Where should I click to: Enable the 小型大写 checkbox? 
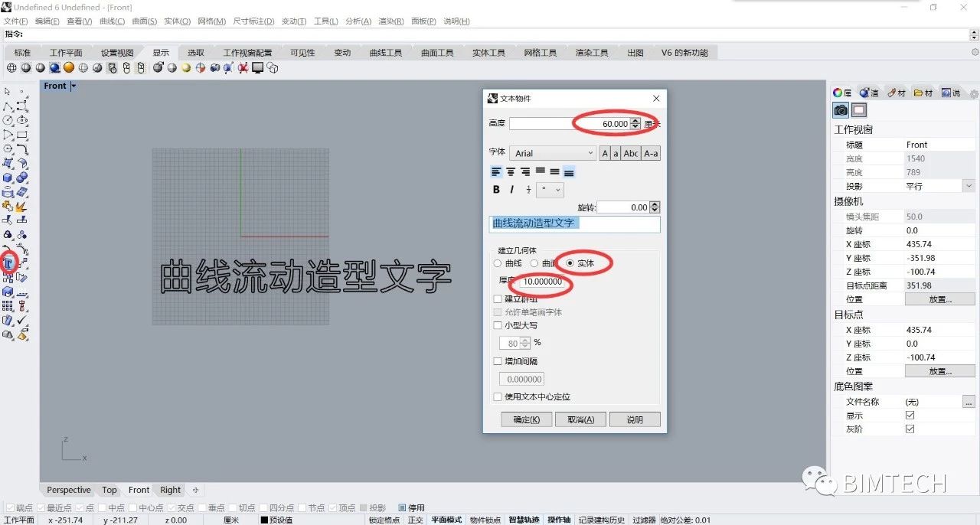498,325
